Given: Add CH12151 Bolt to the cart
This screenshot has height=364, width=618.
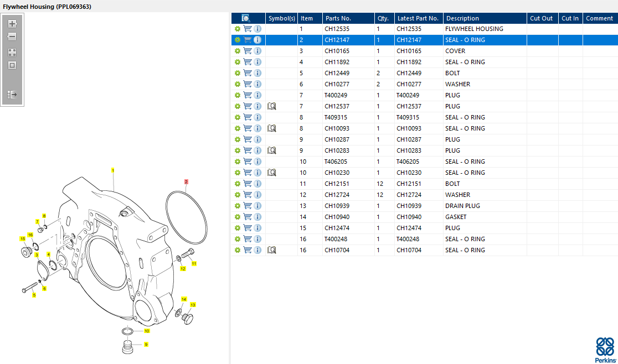Looking at the screenshot, I should (x=248, y=183).
